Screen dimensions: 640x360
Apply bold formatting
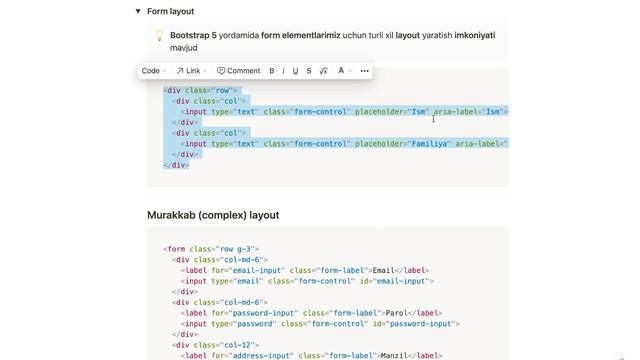[x=271, y=71]
